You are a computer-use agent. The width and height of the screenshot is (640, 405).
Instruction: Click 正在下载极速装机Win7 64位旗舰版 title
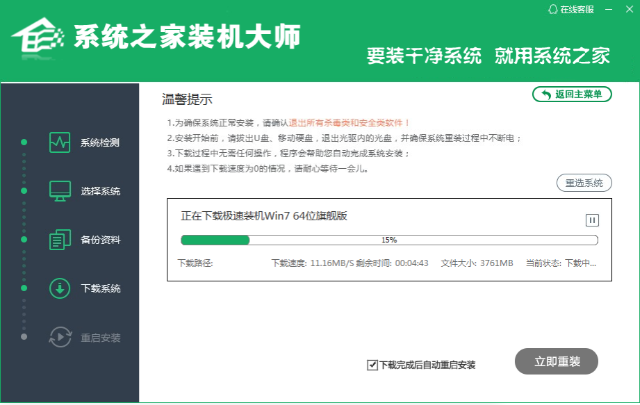pyautogui.click(x=264, y=216)
